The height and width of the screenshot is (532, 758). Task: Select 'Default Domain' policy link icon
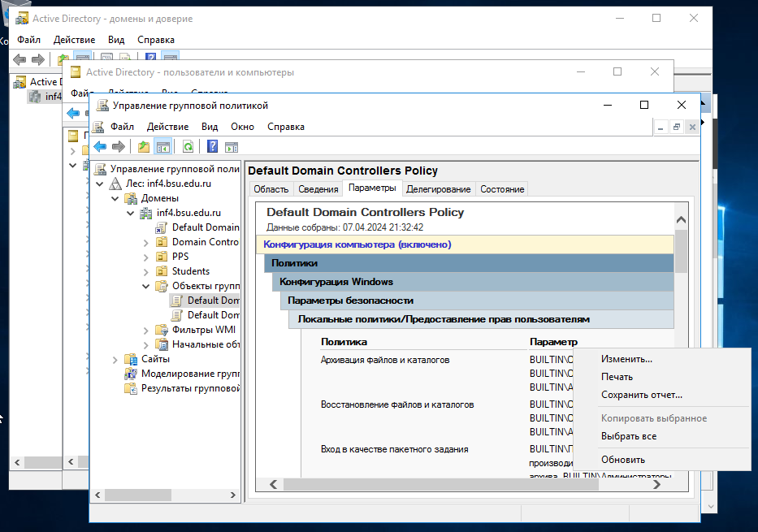pyautogui.click(x=162, y=227)
